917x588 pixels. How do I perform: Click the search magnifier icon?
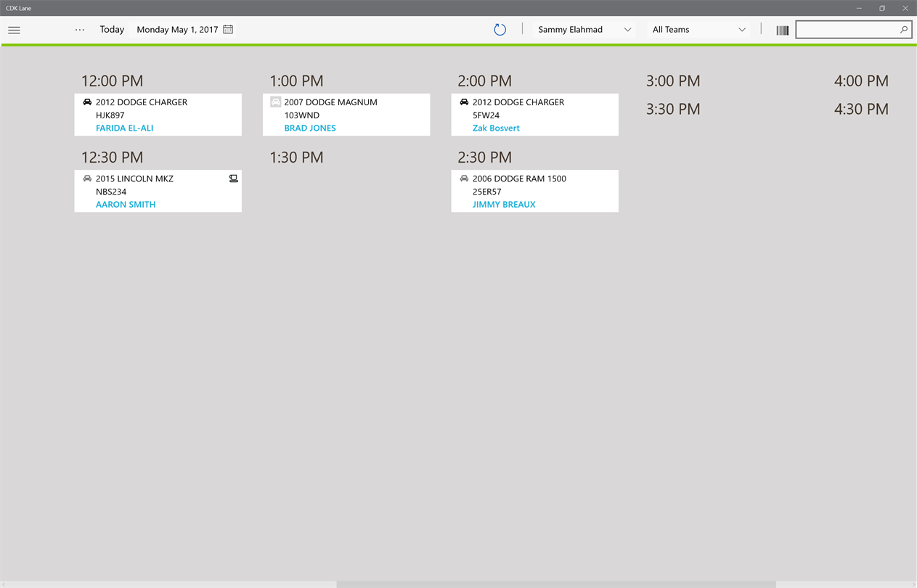pos(904,30)
